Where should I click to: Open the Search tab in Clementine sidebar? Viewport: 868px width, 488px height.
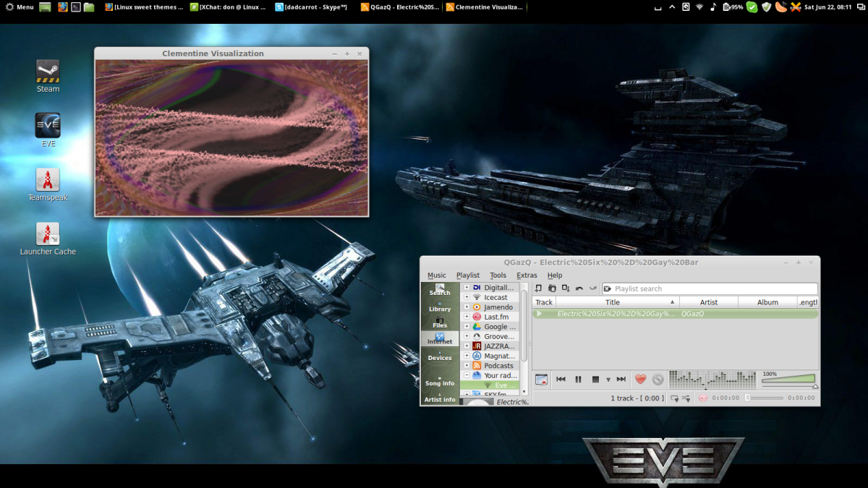[440, 289]
